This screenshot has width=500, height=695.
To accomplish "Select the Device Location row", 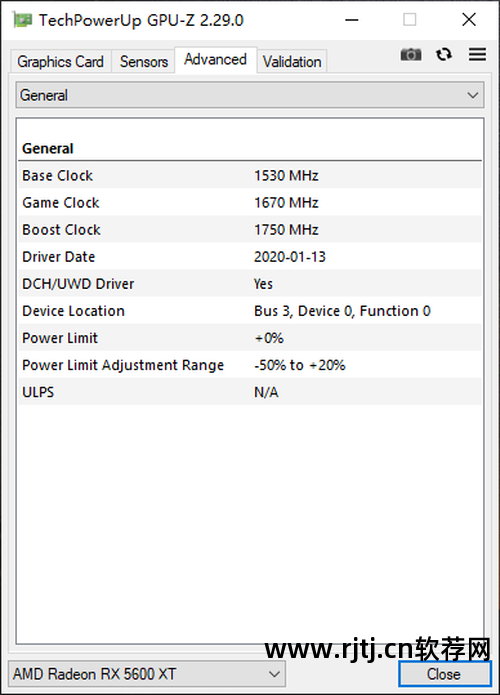I will click(x=250, y=311).
